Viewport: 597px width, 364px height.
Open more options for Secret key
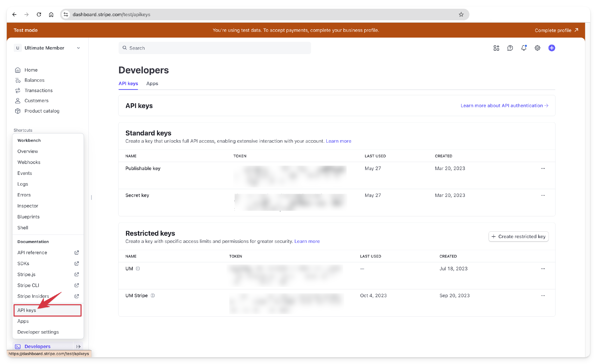tap(543, 195)
